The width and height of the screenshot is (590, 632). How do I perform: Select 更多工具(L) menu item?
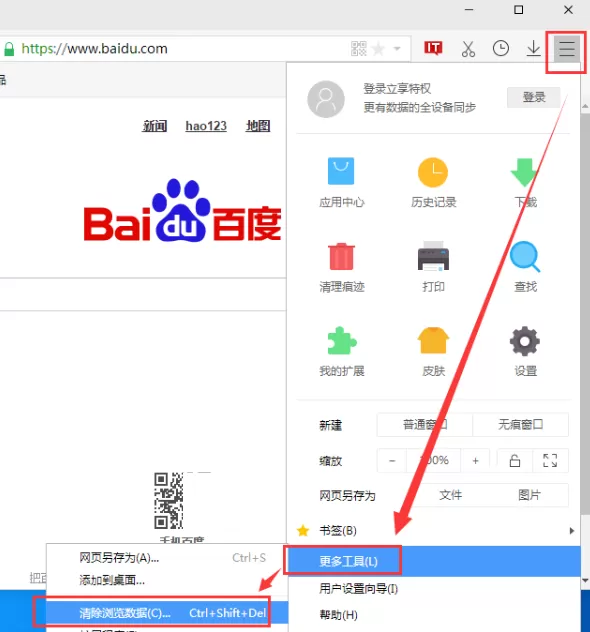click(x=434, y=561)
